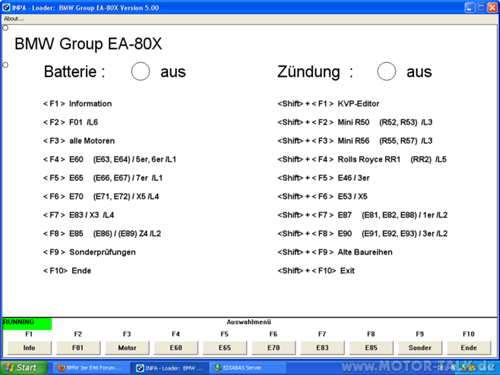Screen dimensions: 500x375
Task: Switch to EDIABAS Server taskbar item
Action: tap(247, 368)
